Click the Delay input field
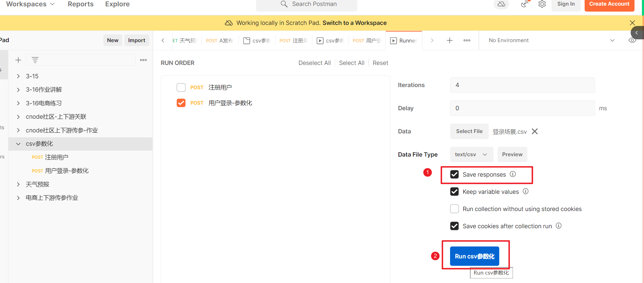The height and width of the screenshot is (283, 644). [522, 108]
